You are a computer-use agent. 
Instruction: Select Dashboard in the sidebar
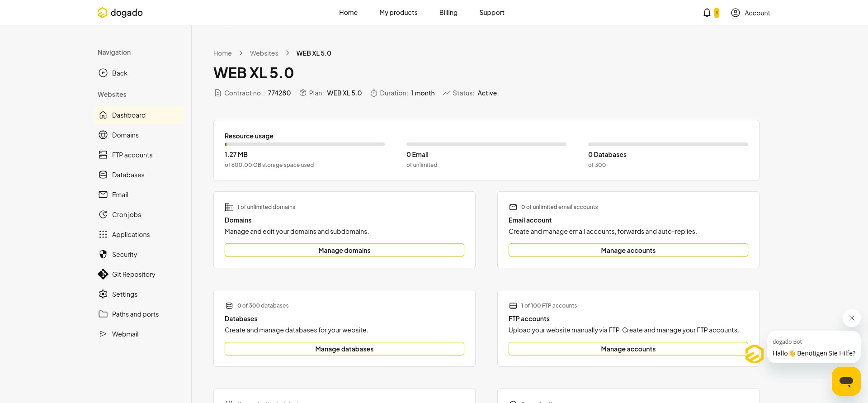click(x=139, y=115)
